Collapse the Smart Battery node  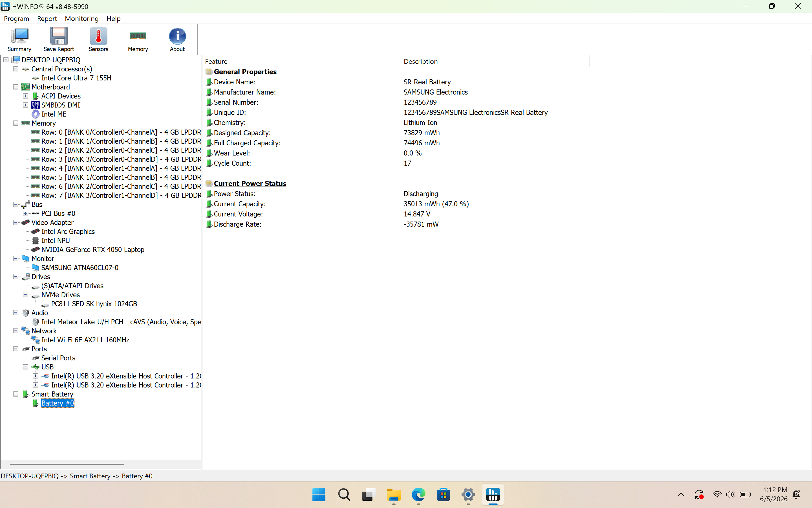(16, 394)
